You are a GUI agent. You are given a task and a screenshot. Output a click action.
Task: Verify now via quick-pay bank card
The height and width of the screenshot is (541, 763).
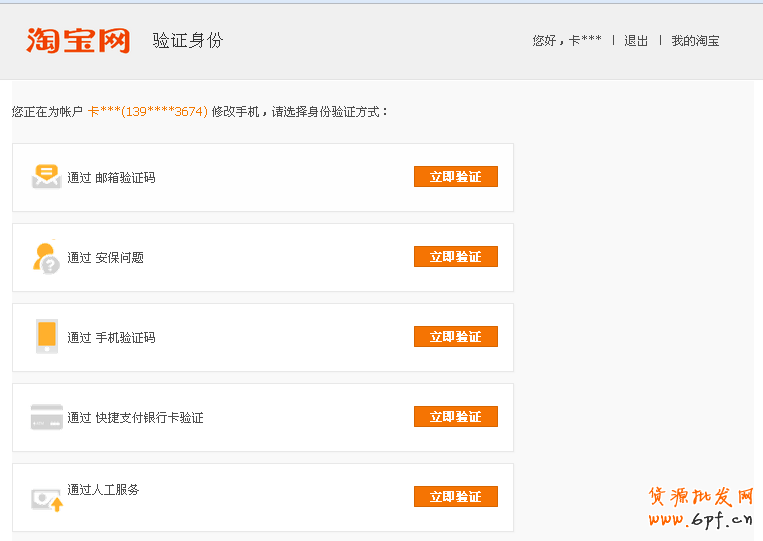coord(455,417)
